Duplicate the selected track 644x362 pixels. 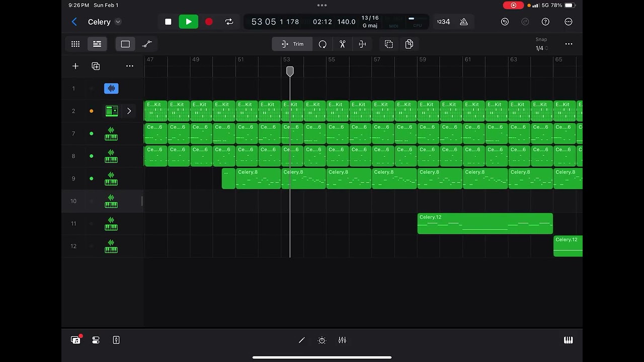tap(96, 66)
